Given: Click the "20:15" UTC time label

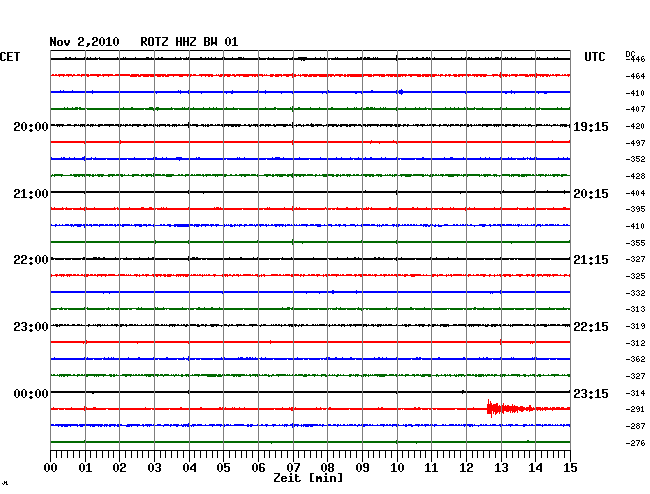Looking at the screenshot, I should point(591,194).
